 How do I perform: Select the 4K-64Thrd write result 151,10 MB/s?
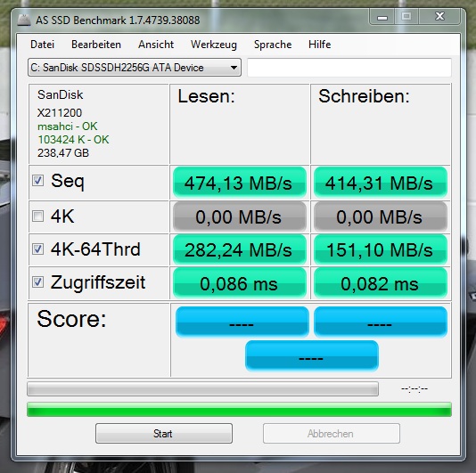click(380, 250)
